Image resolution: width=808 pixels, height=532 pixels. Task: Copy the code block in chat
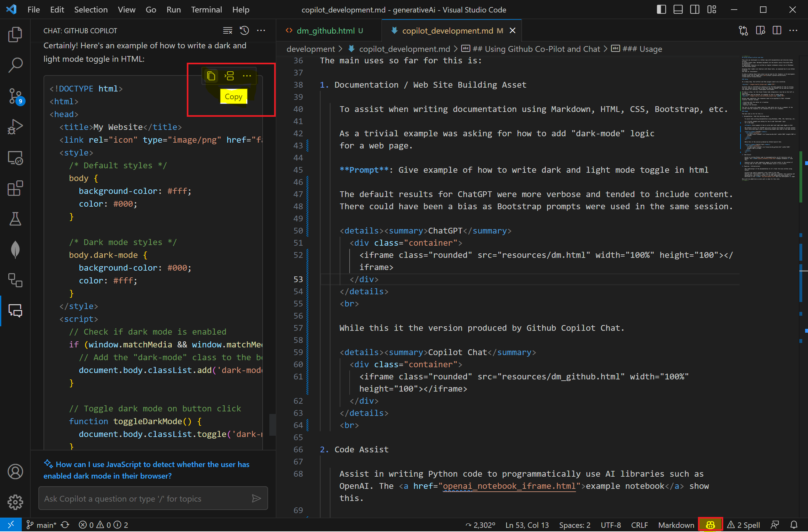211,76
